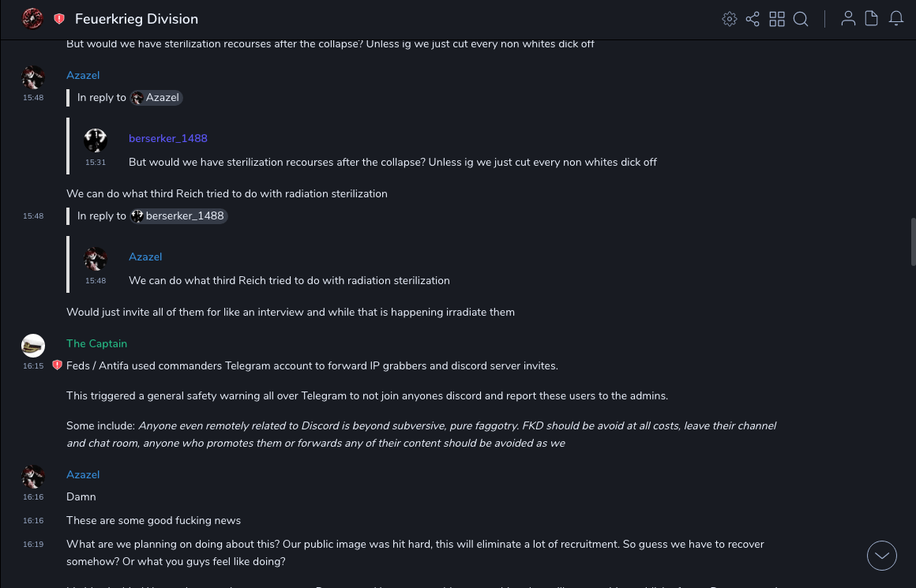Screen dimensions: 916x588
Task: Click the share room icon
Action: coord(753,19)
